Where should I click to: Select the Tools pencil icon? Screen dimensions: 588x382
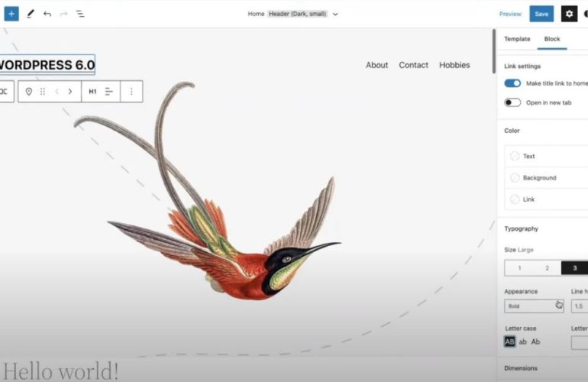click(31, 14)
